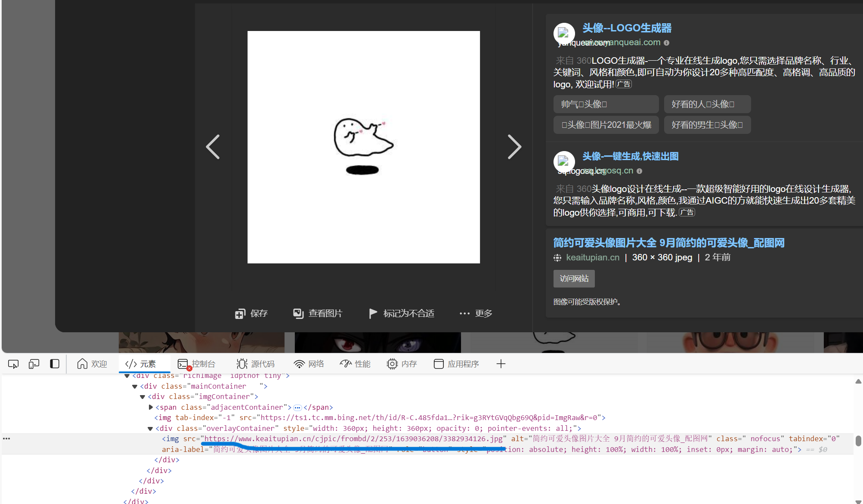Open the 更多 more options menu

[x=476, y=314]
